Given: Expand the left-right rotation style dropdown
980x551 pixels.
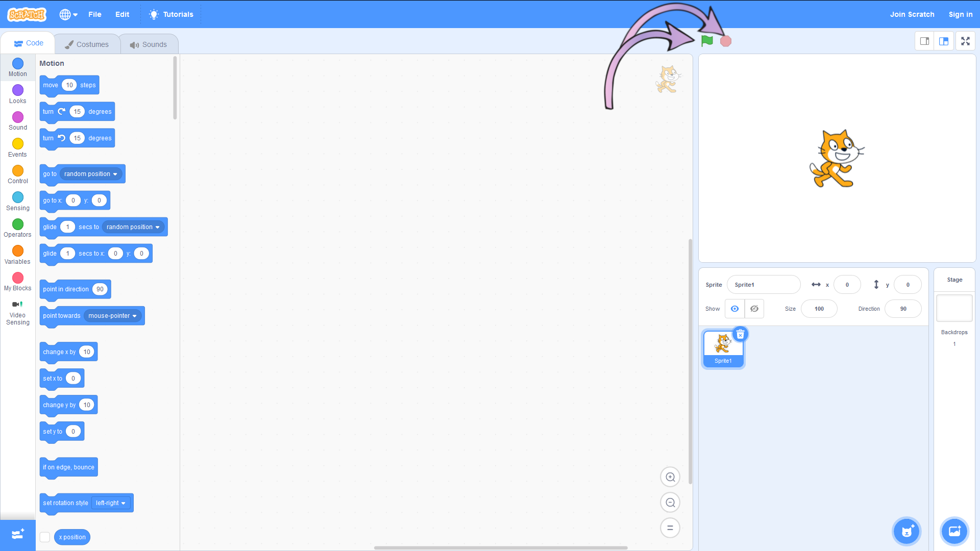Looking at the screenshot, I should point(111,503).
